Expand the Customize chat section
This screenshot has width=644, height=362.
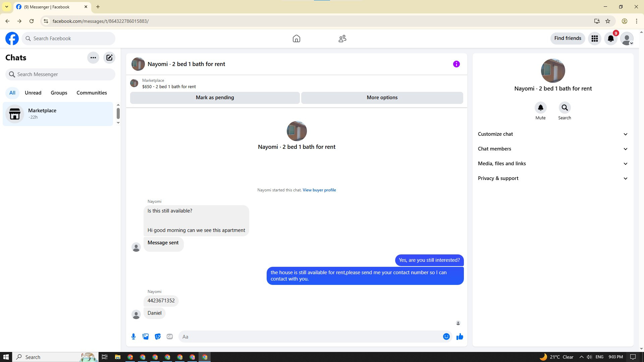(552, 134)
